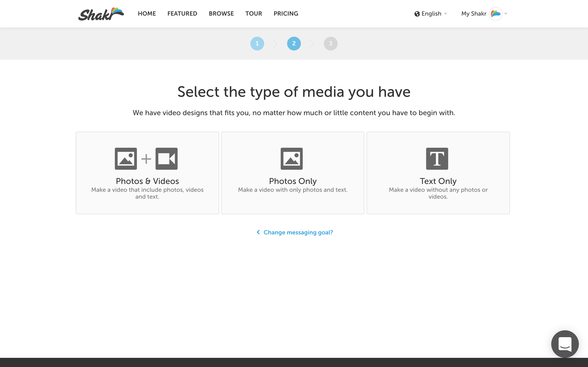Click step 2 circle indicator

coord(294,43)
